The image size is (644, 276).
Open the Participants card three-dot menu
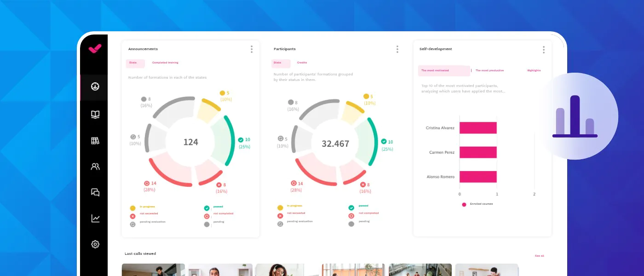pos(397,49)
